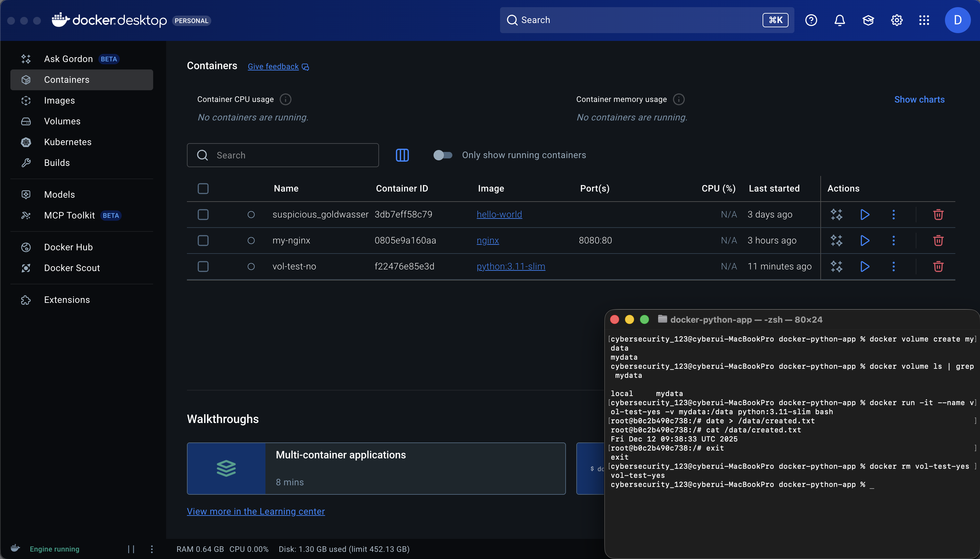Toggle Only show running containers

point(442,155)
